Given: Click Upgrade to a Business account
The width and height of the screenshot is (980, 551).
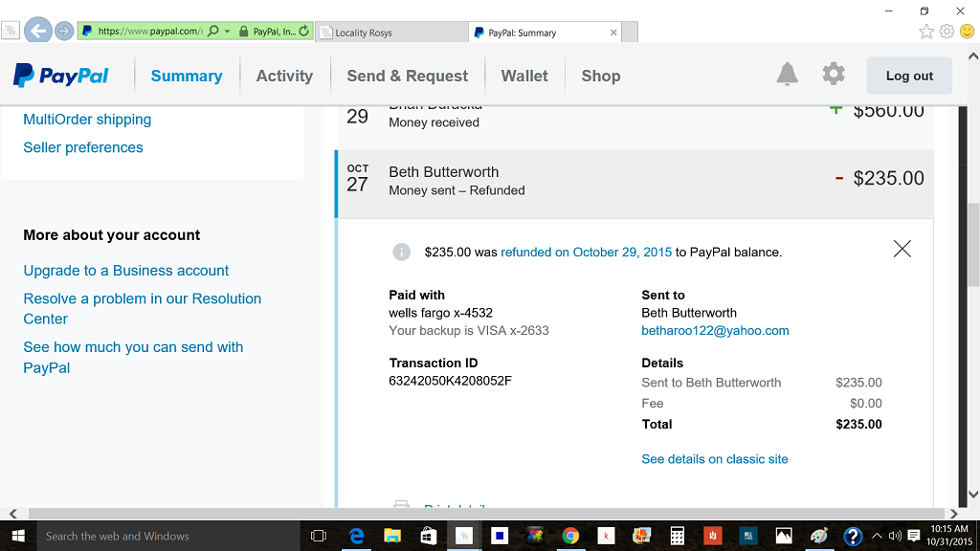Looking at the screenshot, I should (125, 271).
